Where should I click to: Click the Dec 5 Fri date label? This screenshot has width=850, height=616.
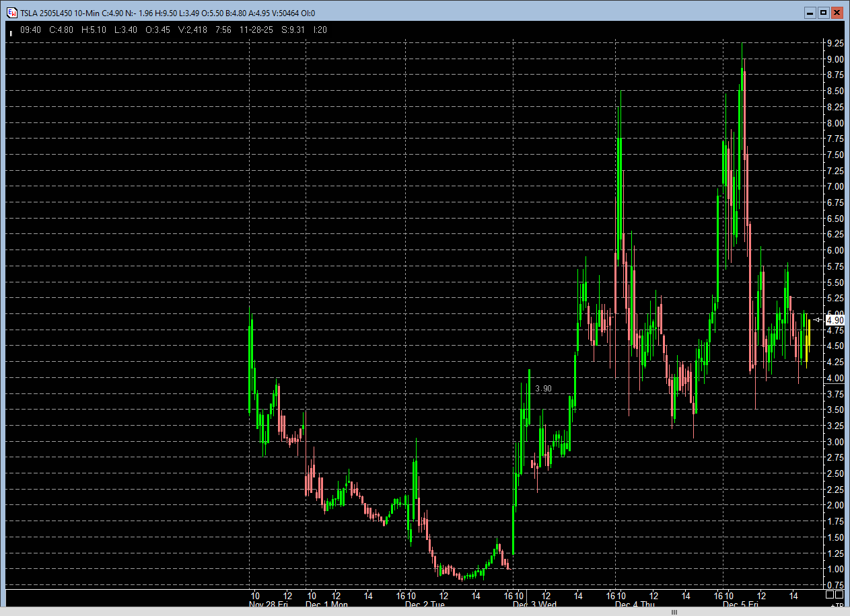point(742,605)
